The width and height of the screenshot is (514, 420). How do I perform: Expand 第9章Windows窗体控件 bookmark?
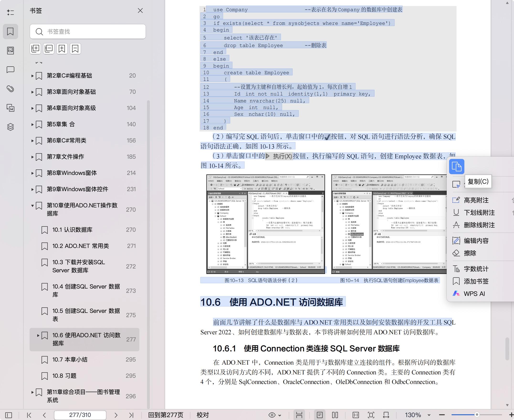pyautogui.click(x=32, y=189)
